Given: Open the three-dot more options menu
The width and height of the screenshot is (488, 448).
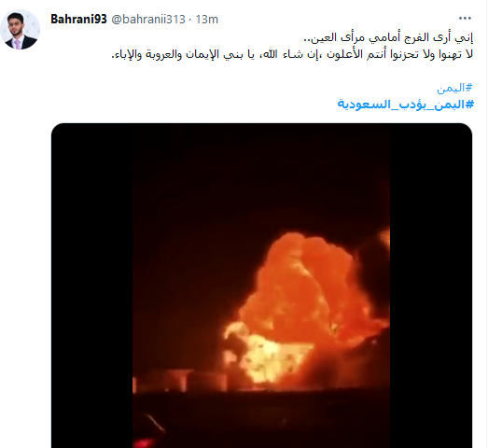Looking at the screenshot, I should (465, 19).
